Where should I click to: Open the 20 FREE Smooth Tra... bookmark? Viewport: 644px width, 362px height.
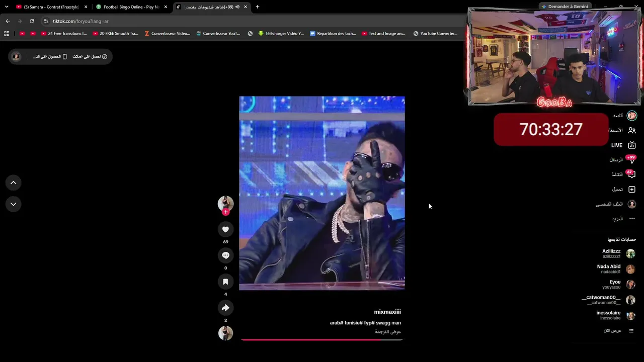[x=115, y=34]
